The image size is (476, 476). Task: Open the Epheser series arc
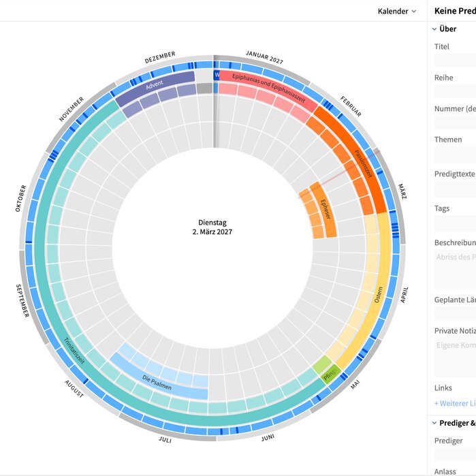coord(325,210)
